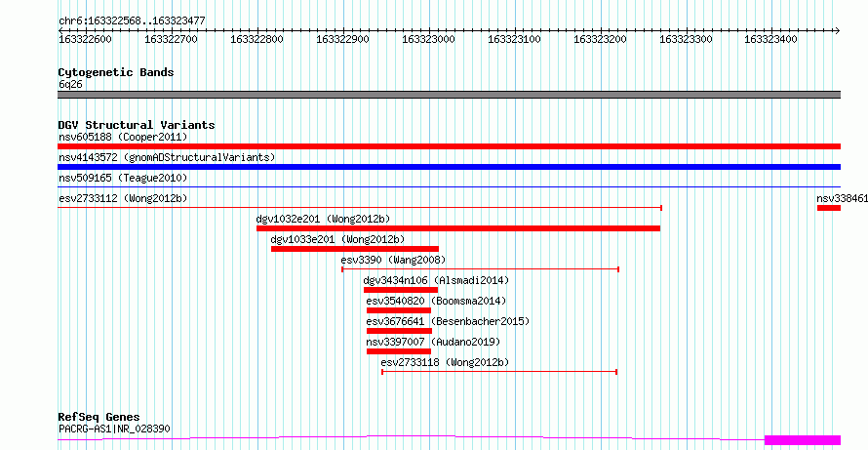Click the PACRG-AS1|NR_028390 gene label
The width and height of the screenshot is (868, 450).
(x=114, y=429)
